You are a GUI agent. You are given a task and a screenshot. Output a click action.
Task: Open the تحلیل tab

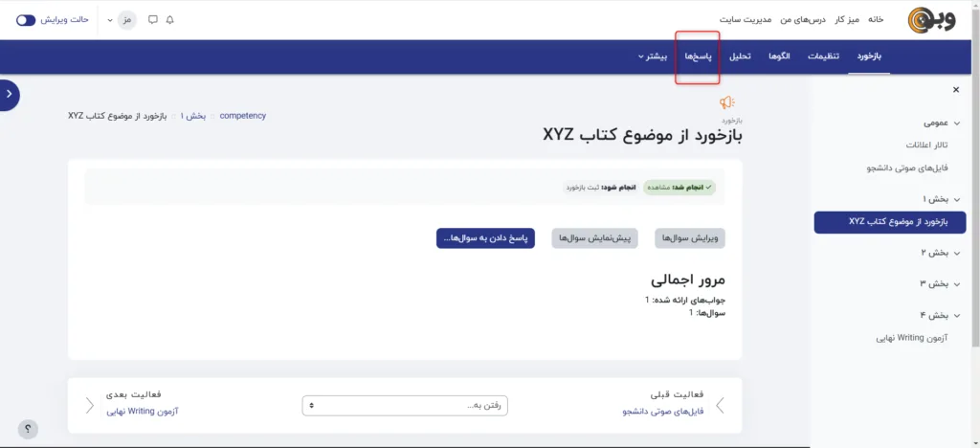click(740, 56)
